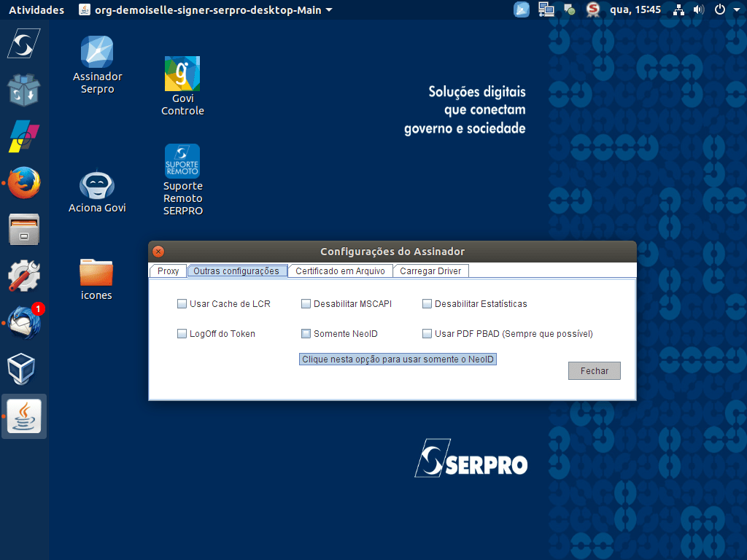Open the software box installer dock icon
747x560 pixels.
23,90
